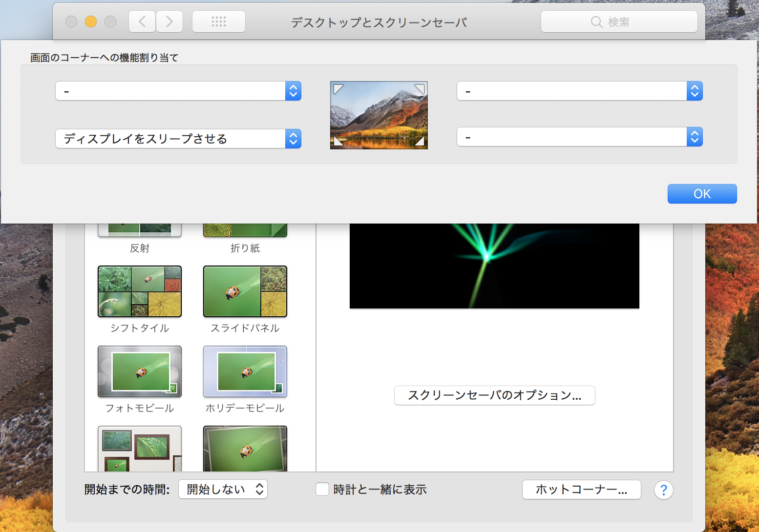
Task: Select the スライドパネル screen saver
Action: (x=245, y=291)
